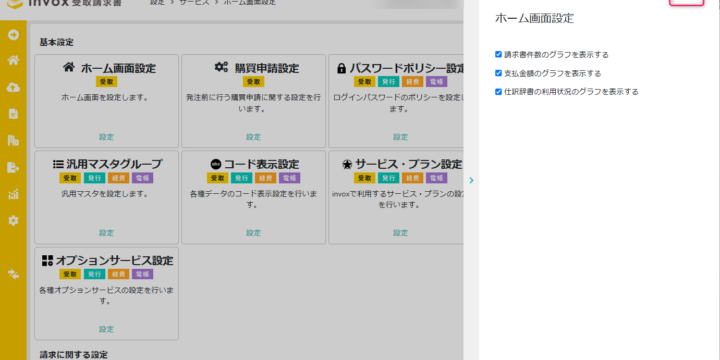
Task: Open settings via sidebar gear icon
Action: click(13, 221)
